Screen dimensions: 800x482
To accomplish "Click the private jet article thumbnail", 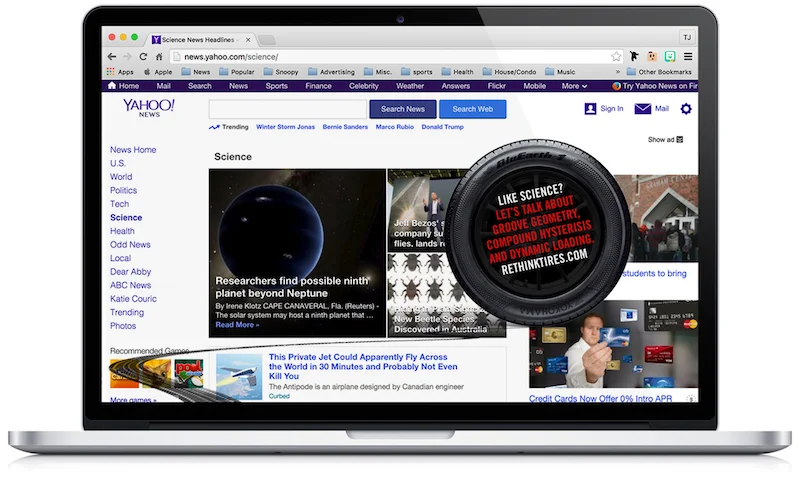I will (239, 376).
